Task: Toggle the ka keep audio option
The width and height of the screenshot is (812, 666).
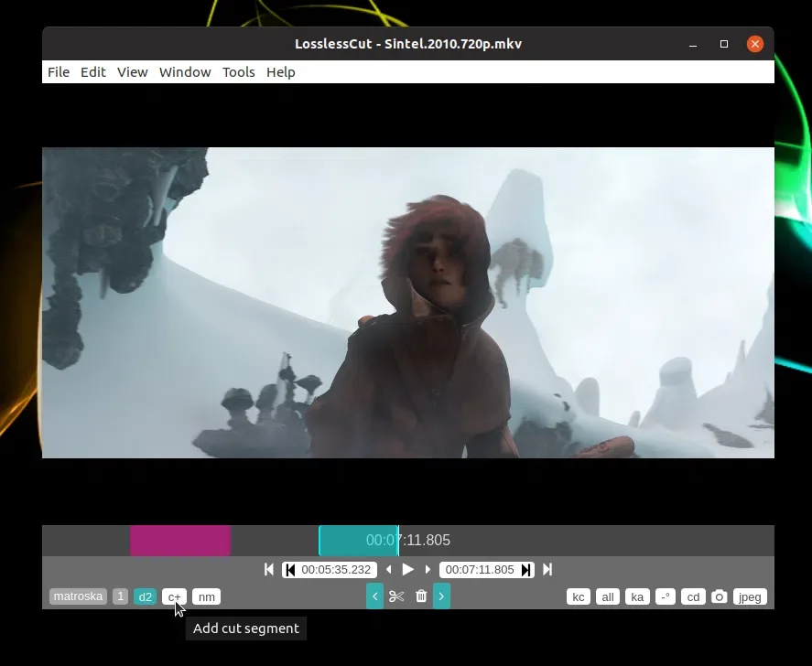Action: (637, 597)
